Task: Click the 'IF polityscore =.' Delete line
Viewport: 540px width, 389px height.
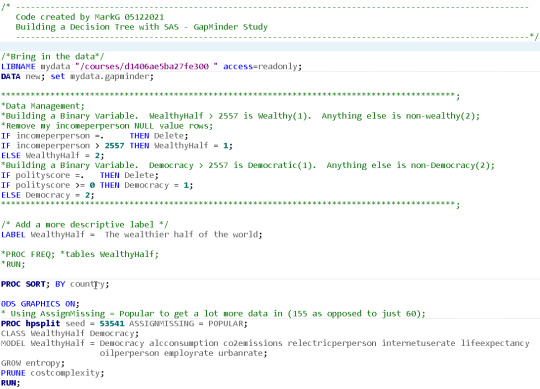Action: click(80, 175)
